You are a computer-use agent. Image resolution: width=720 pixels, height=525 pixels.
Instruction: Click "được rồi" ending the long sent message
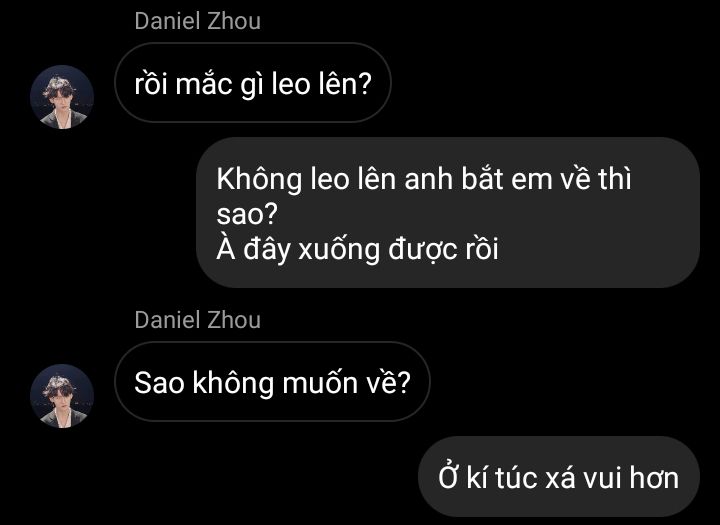pyautogui.click(x=443, y=249)
